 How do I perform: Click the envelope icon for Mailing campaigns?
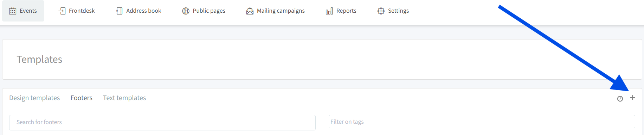click(x=250, y=11)
